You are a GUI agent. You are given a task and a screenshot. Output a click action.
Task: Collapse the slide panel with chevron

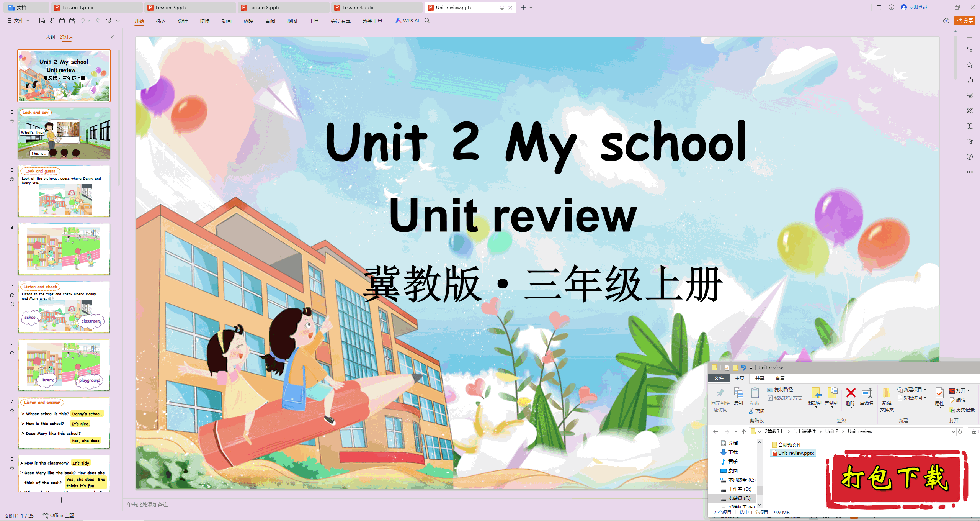tap(113, 37)
